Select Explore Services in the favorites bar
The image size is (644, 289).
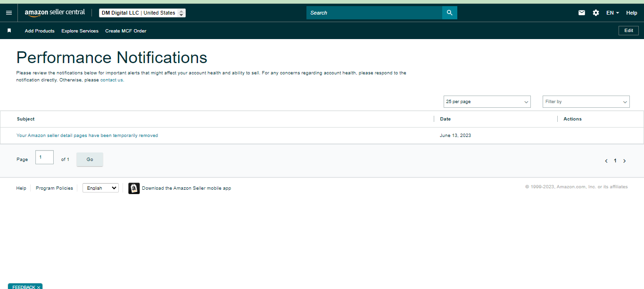coord(80,31)
